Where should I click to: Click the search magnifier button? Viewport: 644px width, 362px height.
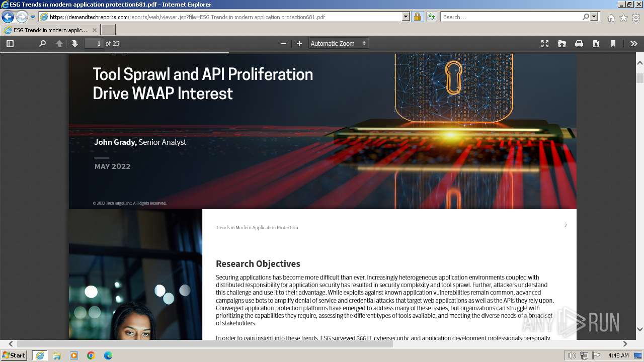pos(586,17)
